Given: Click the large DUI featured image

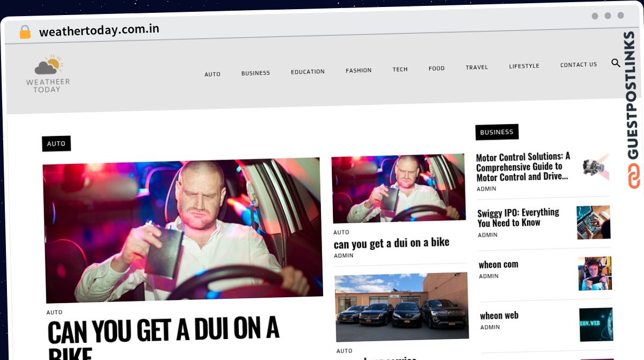Looking at the screenshot, I should pos(182,230).
